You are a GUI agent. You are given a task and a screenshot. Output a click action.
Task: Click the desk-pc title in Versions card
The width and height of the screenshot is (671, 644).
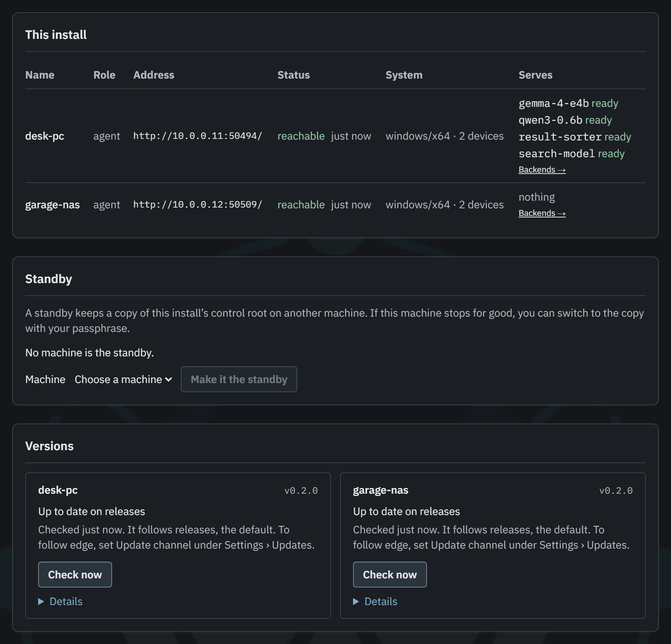point(58,490)
